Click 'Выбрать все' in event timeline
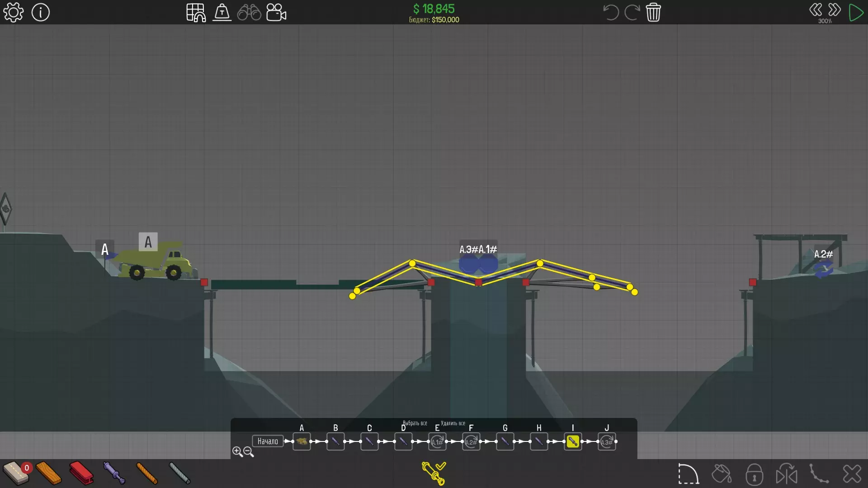 click(x=415, y=423)
